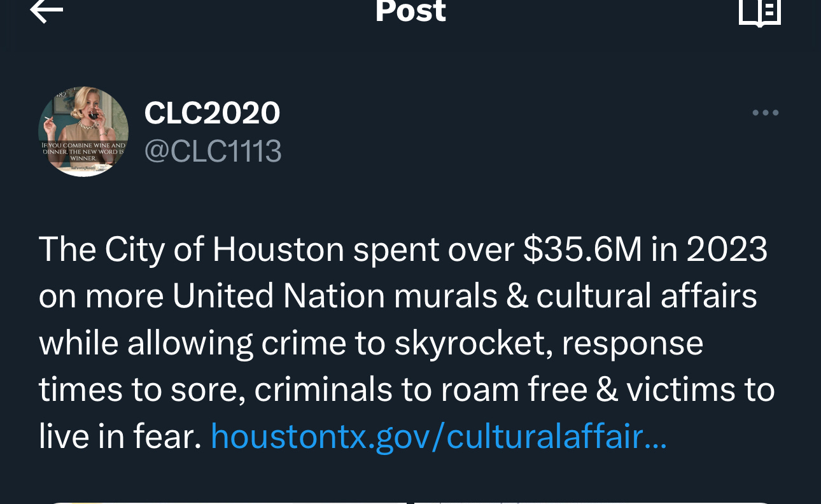This screenshot has height=504, width=821.
Task: View CLC2020's profile picture
Action: [83, 132]
